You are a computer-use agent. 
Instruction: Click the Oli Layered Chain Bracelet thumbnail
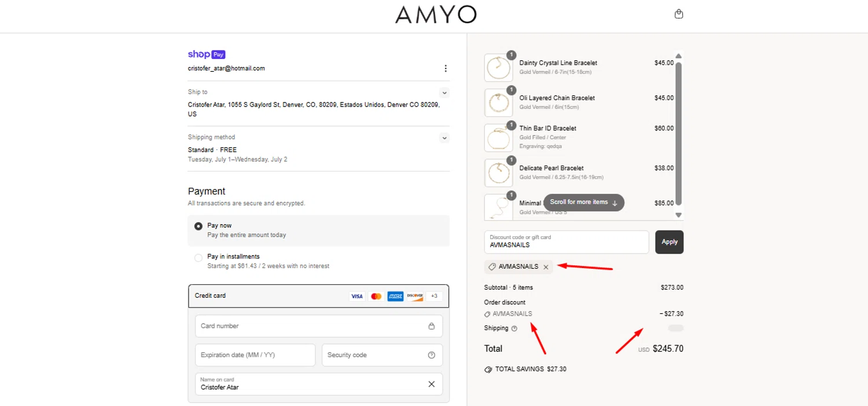click(498, 103)
